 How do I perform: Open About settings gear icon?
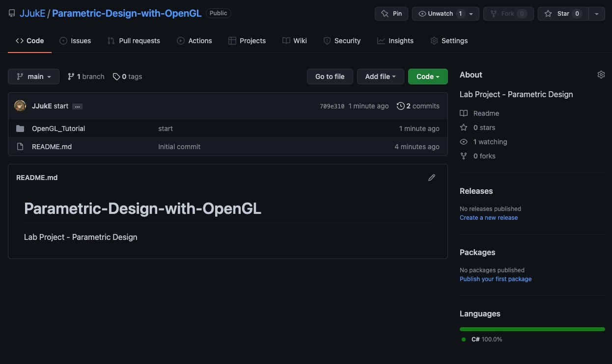[601, 75]
